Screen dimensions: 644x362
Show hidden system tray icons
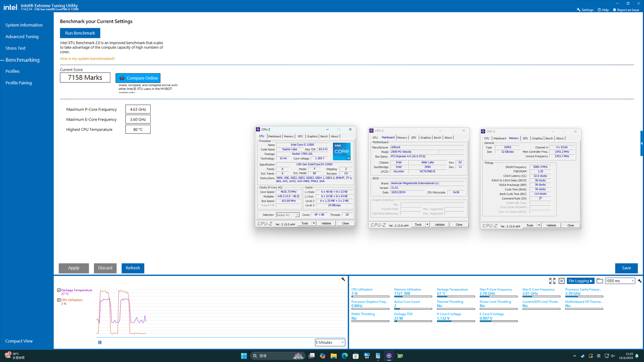click(575, 356)
